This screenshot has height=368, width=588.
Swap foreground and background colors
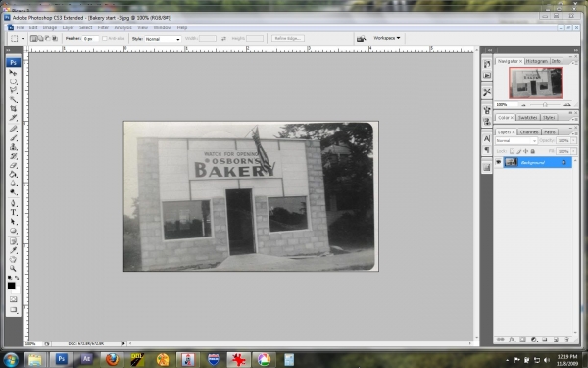(17, 278)
